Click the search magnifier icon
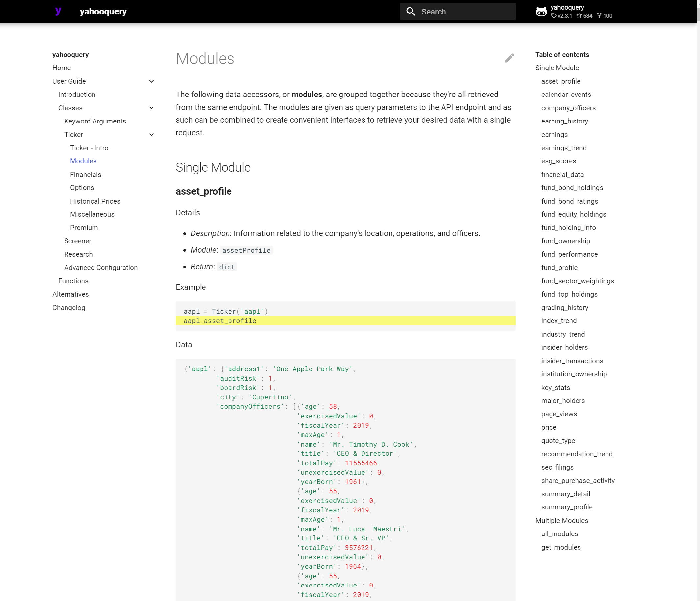The height and width of the screenshot is (601, 700). pyautogui.click(x=411, y=12)
